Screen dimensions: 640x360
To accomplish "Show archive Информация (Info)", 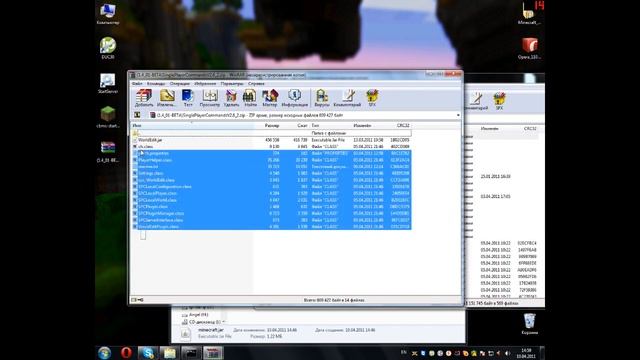I will pos(295,98).
